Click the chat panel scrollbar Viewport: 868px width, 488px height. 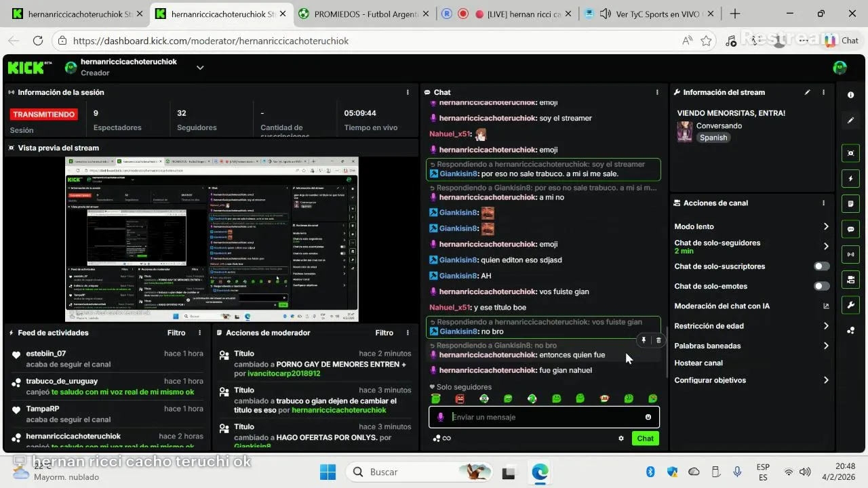point(667,352)
